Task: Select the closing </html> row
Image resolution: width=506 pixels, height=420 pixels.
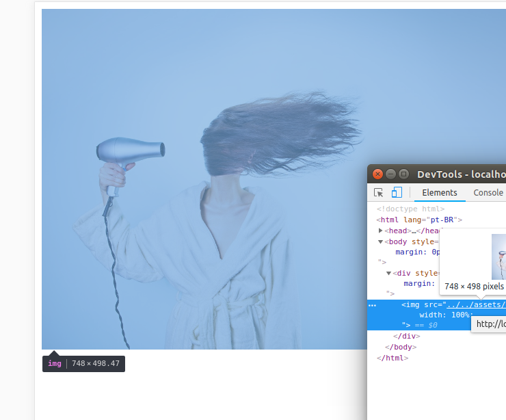Action: tap(392, 358)
